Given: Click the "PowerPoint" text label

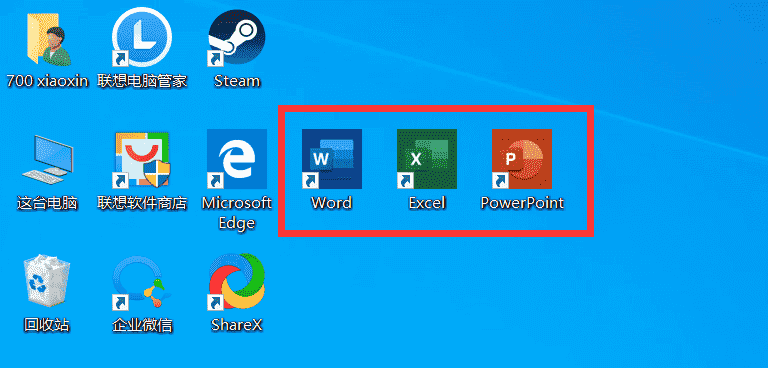Looking at the screenshot, I should point(522,202).
